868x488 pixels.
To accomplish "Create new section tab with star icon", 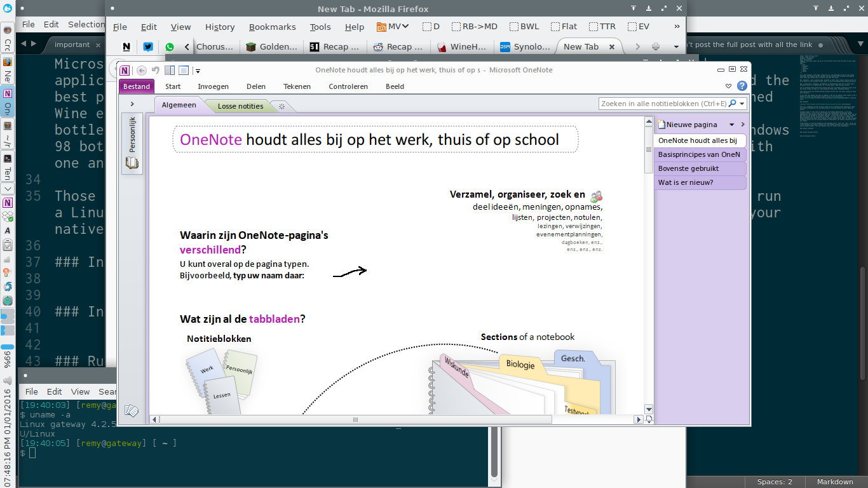I will pyautogui.click(x=281, y=106).
